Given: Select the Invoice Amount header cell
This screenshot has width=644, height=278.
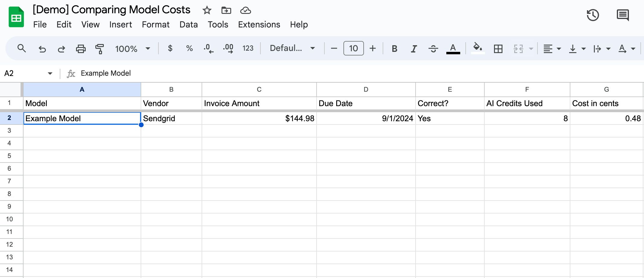Looking at the screenshot, I should (259, 103).
